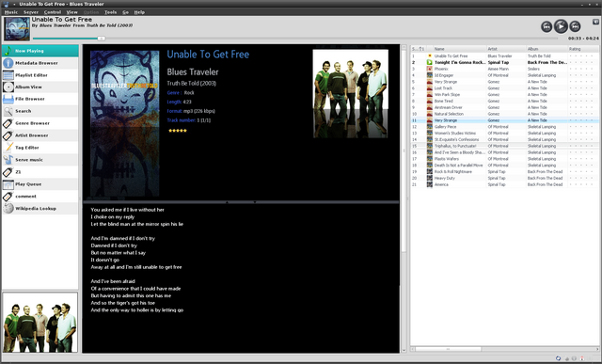This screenshot has width=602, height=364.
Task: Select the Serve music sidebar entry
Action: 40,160
